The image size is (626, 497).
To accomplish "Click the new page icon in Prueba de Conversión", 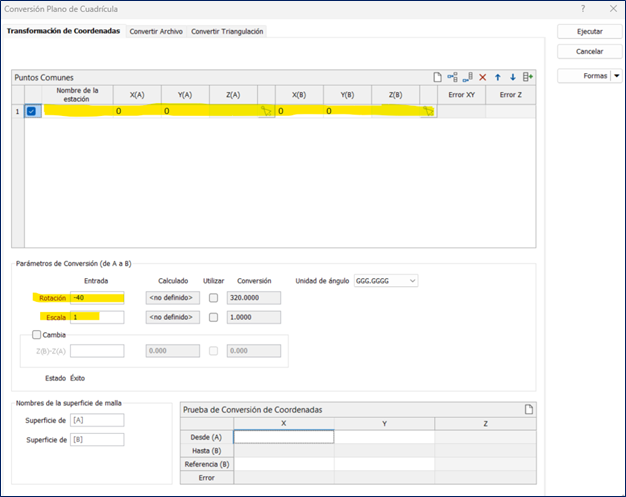I will coord(528,409).
